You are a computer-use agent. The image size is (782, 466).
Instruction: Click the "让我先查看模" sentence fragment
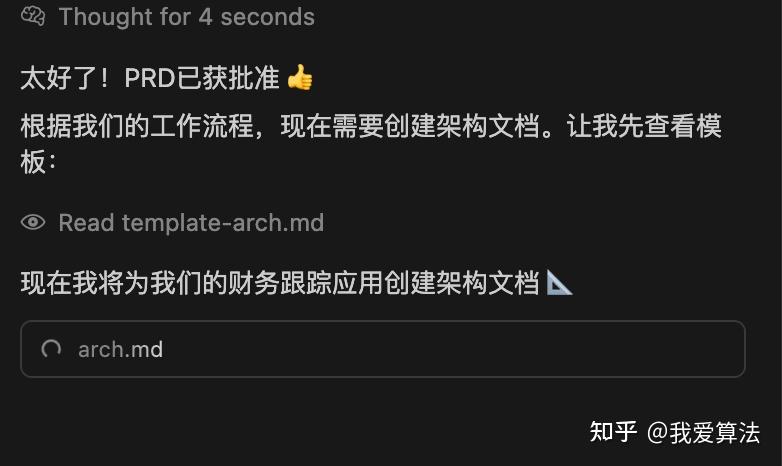(x=644, y=125)
